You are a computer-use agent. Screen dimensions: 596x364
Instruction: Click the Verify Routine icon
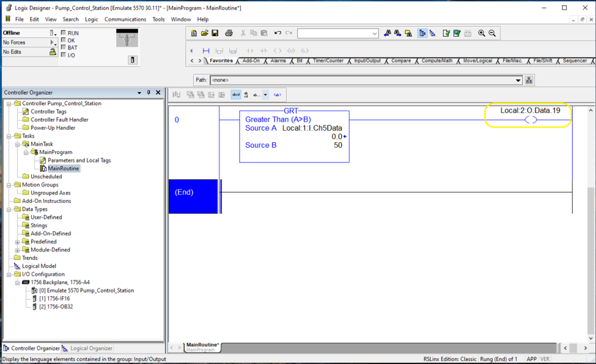click(446, 34)
